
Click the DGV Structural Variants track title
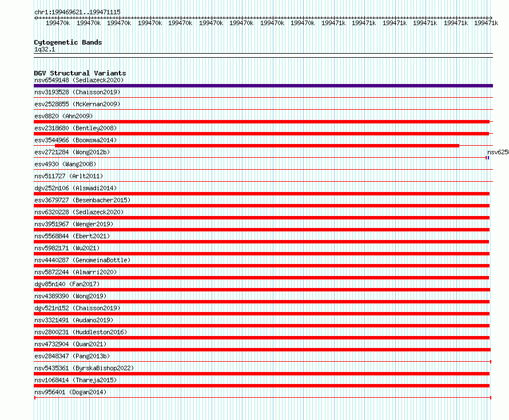[x=80, y=73]
